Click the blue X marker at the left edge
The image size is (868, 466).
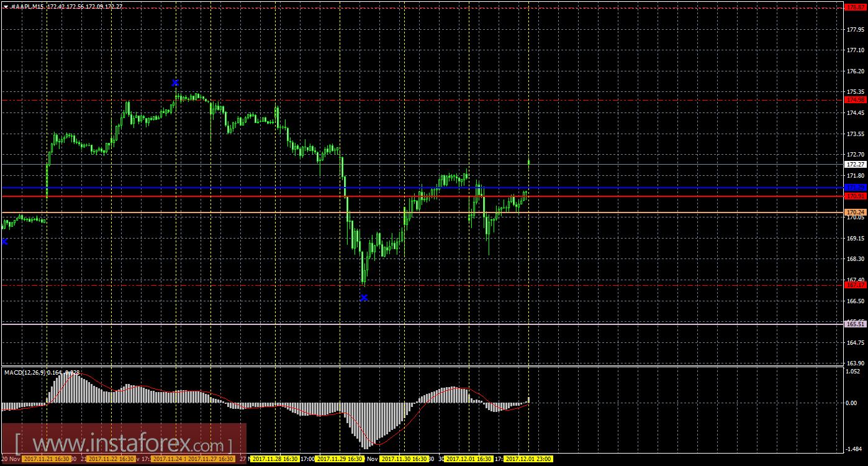coord(5,241)
